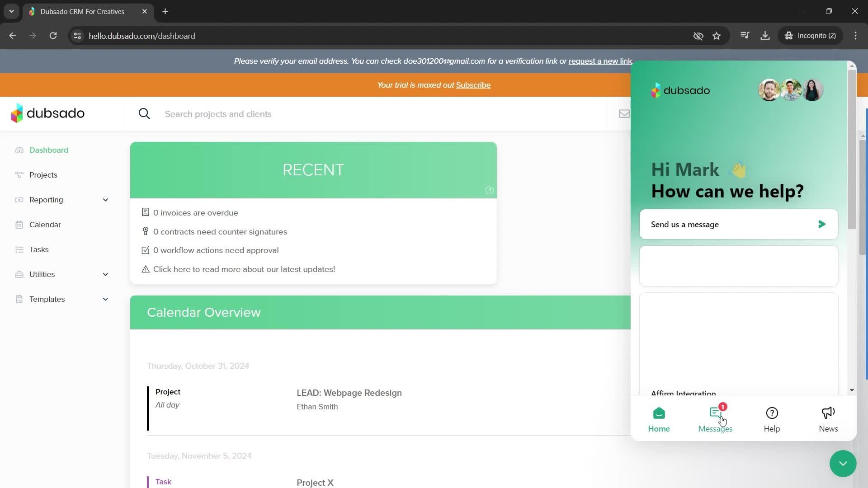
Task: Bookmark this page with the star icon
Action: (717, 36)
